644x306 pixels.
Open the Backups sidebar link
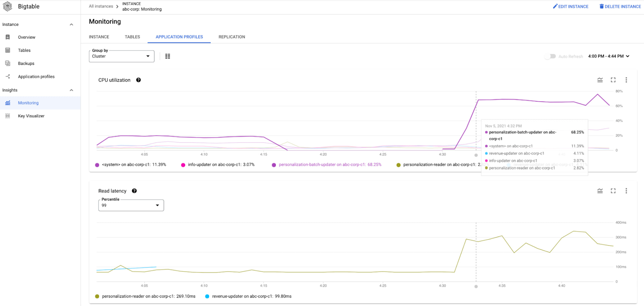[26, 63]
